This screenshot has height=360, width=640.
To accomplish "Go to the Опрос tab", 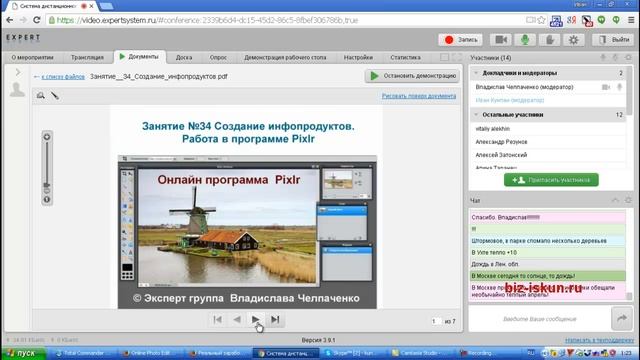I will click(218, 58).
